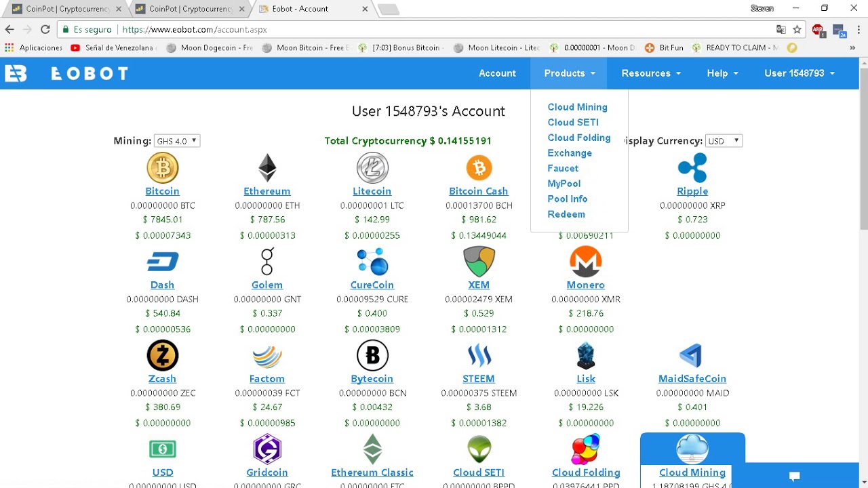Click the Litecoin silver coin icon
868x488 pixels.
tap(372, 167)
